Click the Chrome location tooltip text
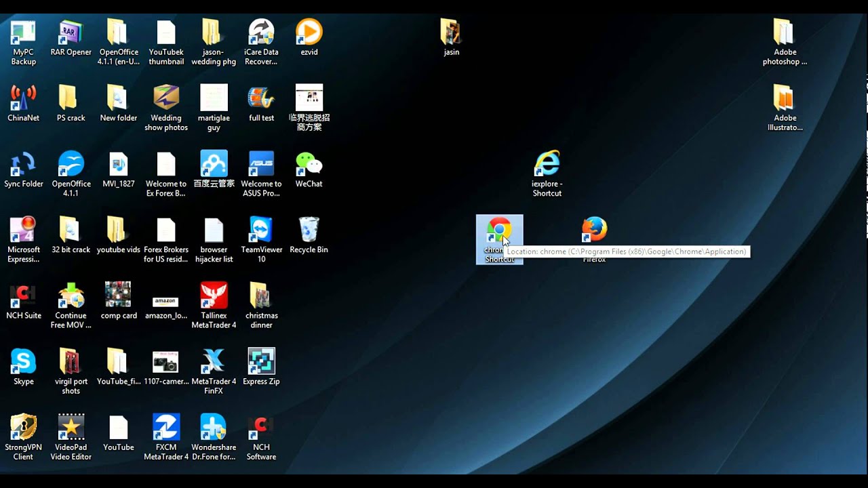 point(627,251)
